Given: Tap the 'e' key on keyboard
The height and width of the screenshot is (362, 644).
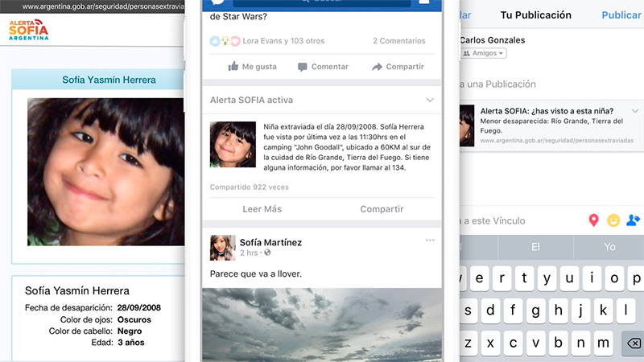Looking at the screenshot, I should point(479,278).
